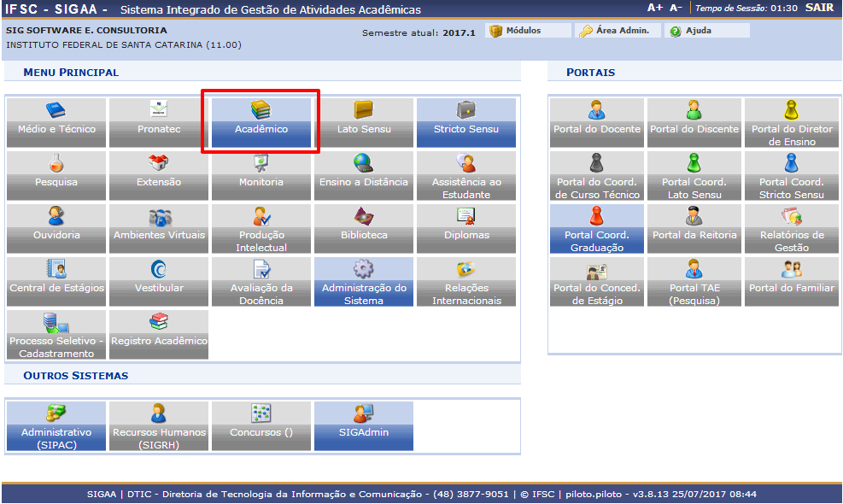
Task: Select the Pesquisa flask icon
Action: [x=56, y=163]
